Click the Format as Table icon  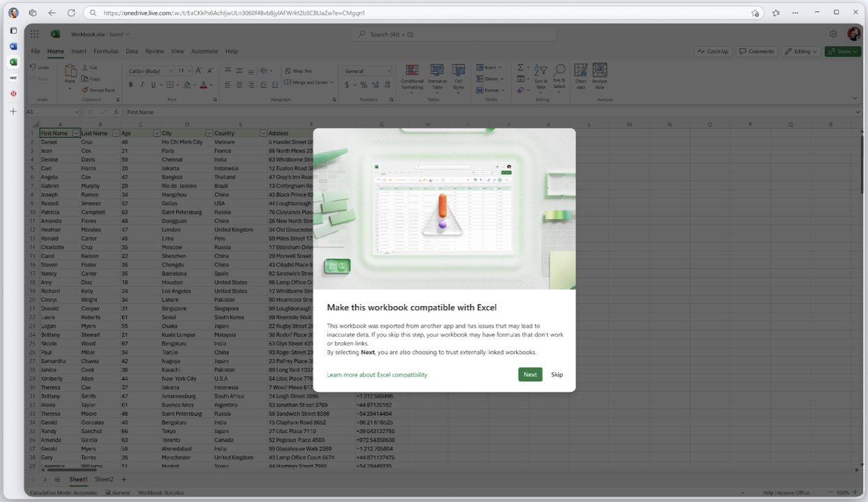tap(437, 70)
